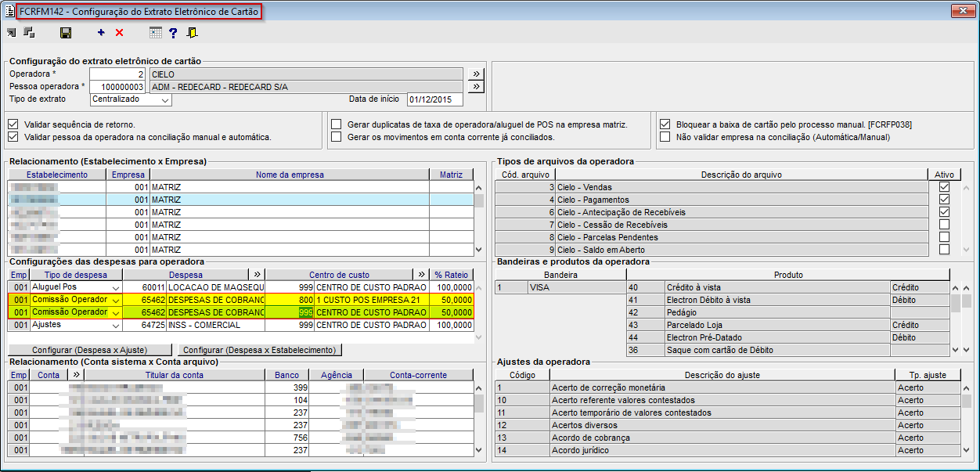This screenshot has height=472, width=980.
Task: Check Ativo for Cielo - Saldo em Aberto
Action: (944, 250)
